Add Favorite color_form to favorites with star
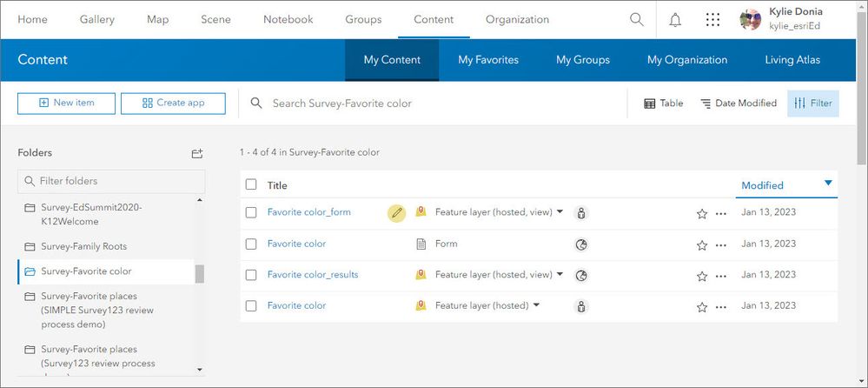 coord(701,213)
